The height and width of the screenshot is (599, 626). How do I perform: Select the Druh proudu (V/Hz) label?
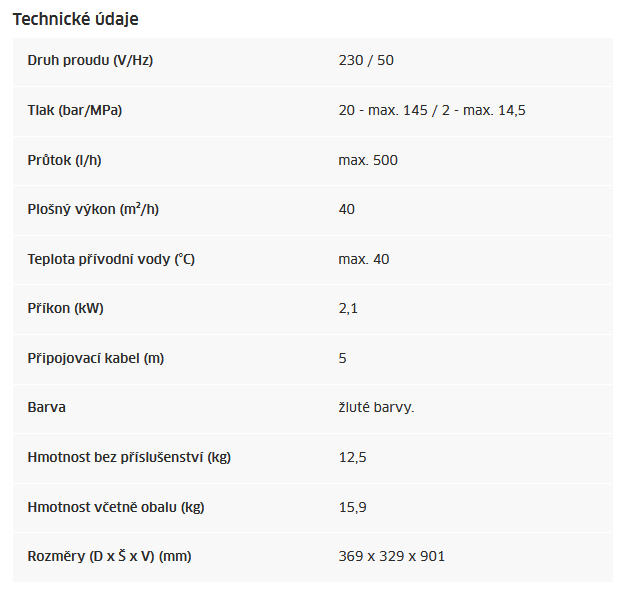click(x=90, y=60)
